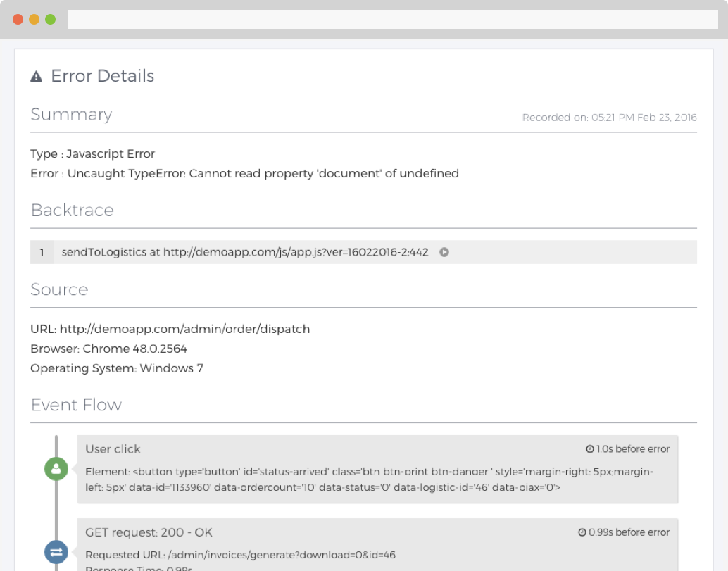Open the User click event card title
This screenshot has width=728, height=571.
113,449
